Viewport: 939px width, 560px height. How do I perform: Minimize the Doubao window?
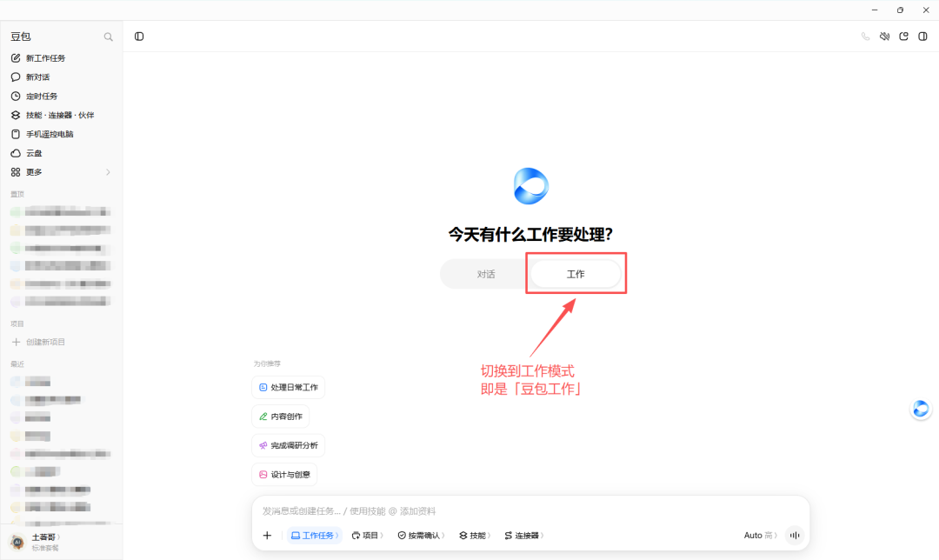point(875,10)
